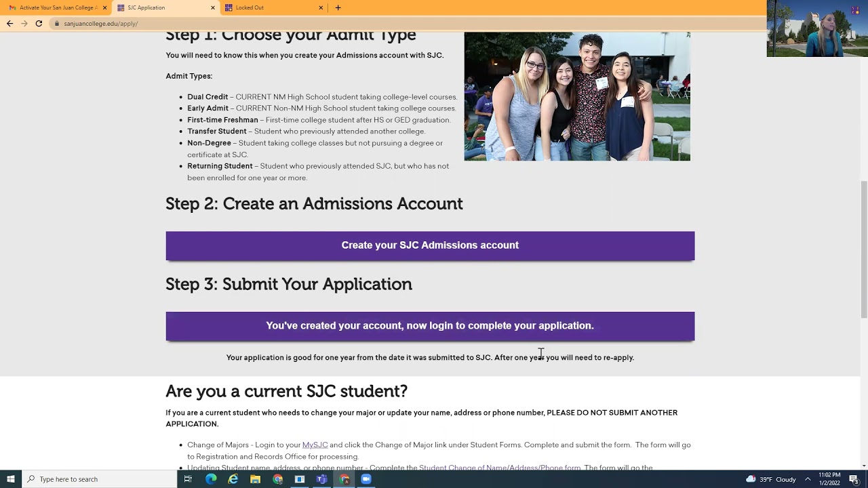868x488 pixels.
Task: Click the Are you a current SJC student heading
Action: tap(286, 391)
